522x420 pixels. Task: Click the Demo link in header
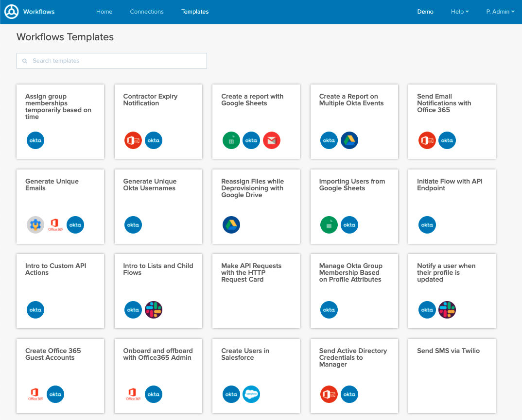425,12
